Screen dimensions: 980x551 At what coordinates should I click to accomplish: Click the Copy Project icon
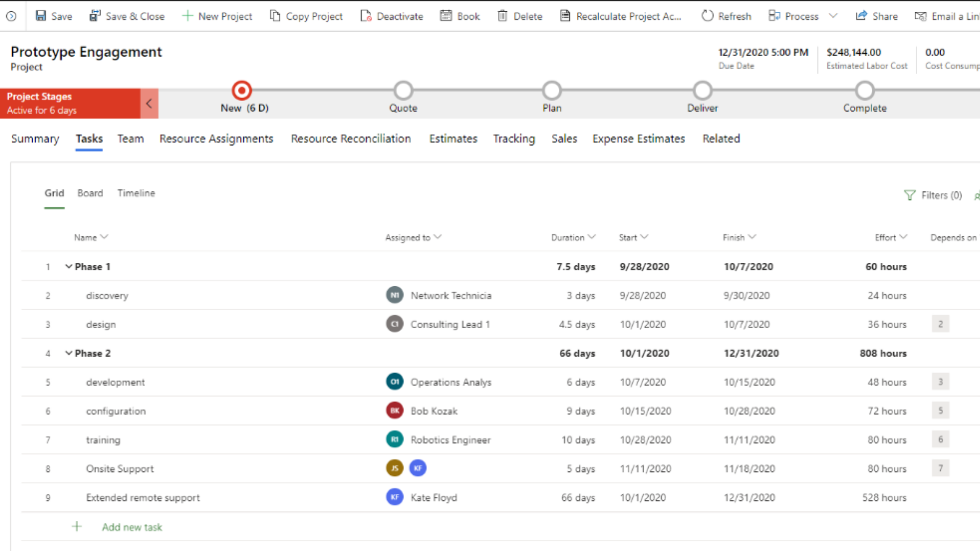[x=275, y=16]
